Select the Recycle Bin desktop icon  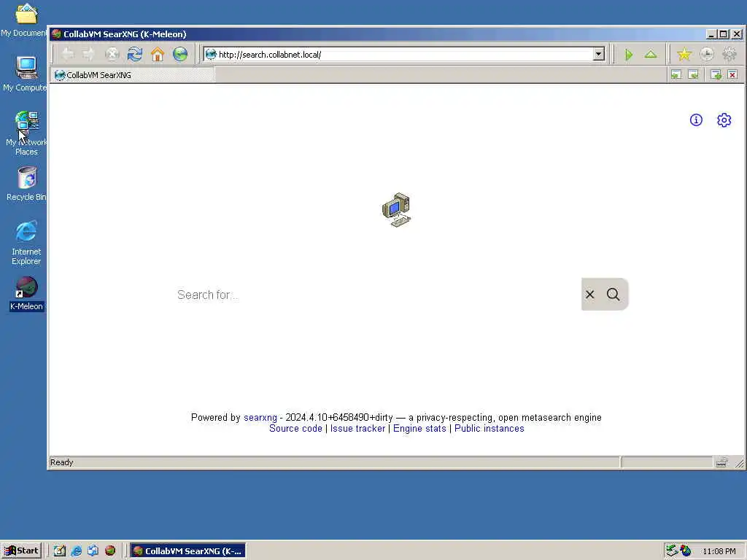(26, 184)
